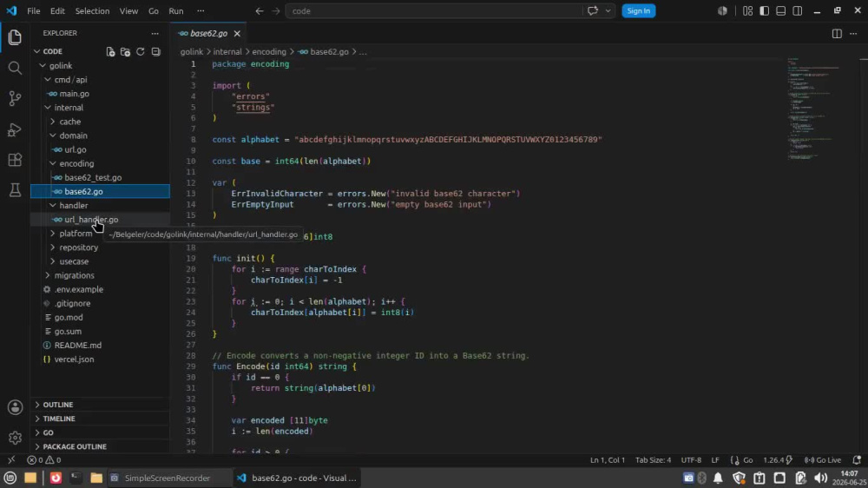
Task: Expand the PACKAGE OUTLINE section
Action: click(x=100, y=446)
